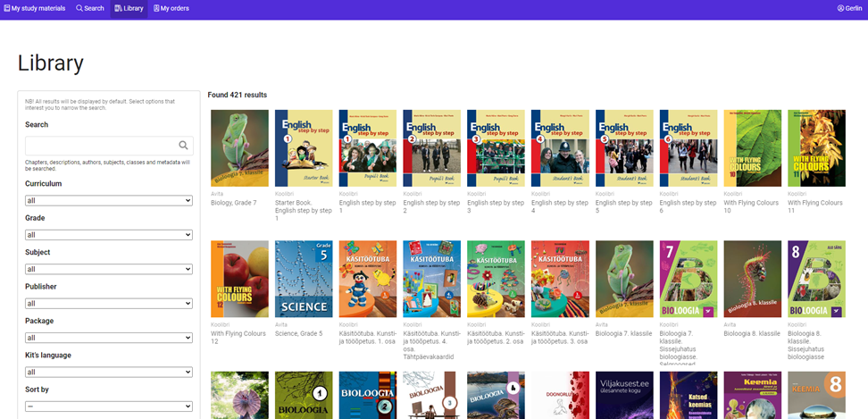Open the Science, Grade 5 book cover
The image size is (868, 419).
[x=304, y=279]
